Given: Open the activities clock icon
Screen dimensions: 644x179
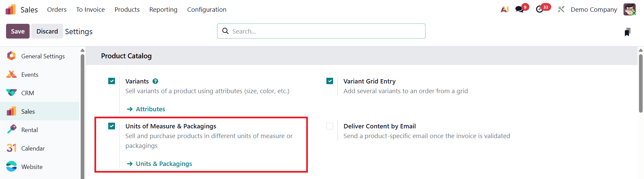Looking at the screenshot, I should point(539,9).
